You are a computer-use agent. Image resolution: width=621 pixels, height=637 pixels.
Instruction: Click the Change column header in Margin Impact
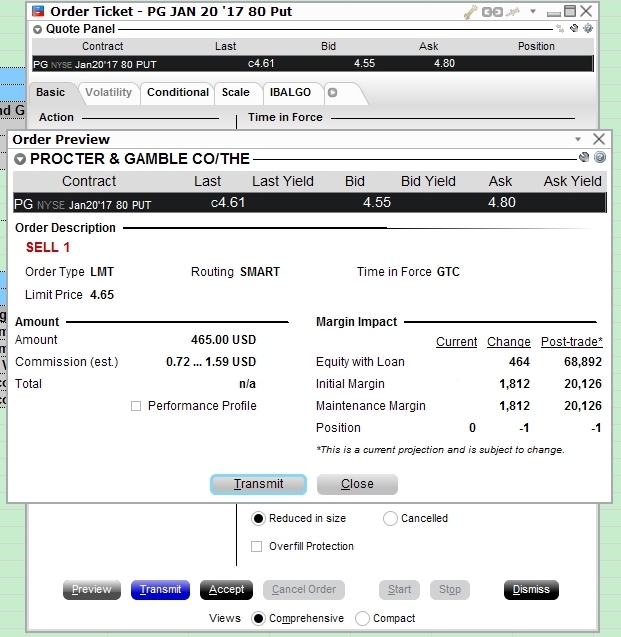[508, 342]
